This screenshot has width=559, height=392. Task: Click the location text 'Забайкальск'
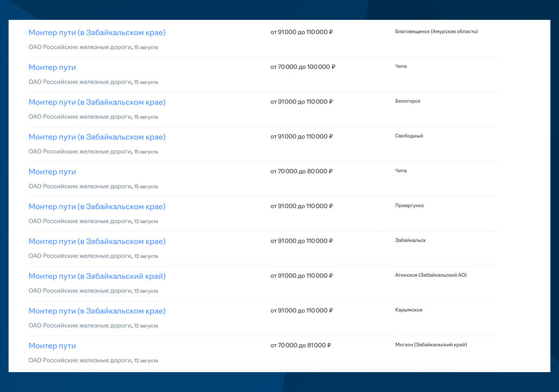click(410, 241)
